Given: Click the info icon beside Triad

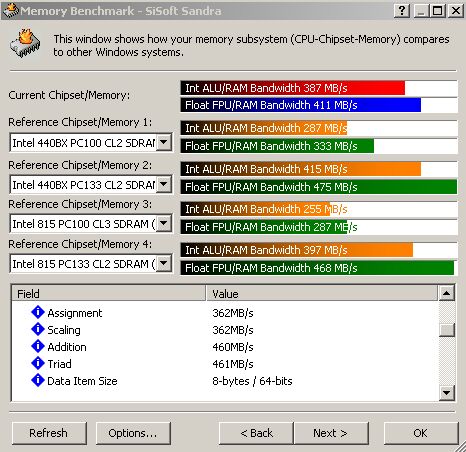Looking at the screenshot, I should point(38,363).
